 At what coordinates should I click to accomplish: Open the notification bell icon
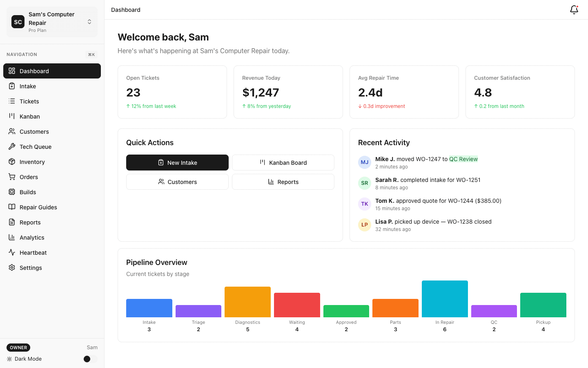pos(574,9)
